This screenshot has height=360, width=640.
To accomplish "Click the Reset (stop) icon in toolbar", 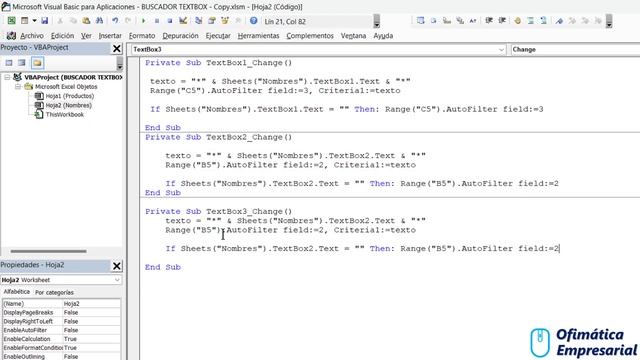I will 170,21.
